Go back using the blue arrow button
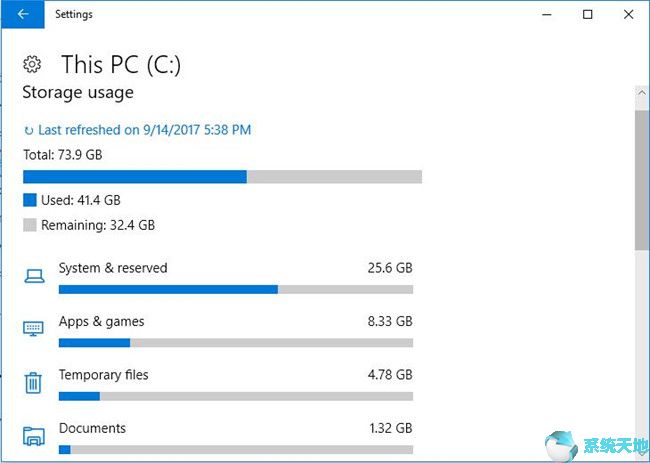Screen dimensions: 650x463 23,14
